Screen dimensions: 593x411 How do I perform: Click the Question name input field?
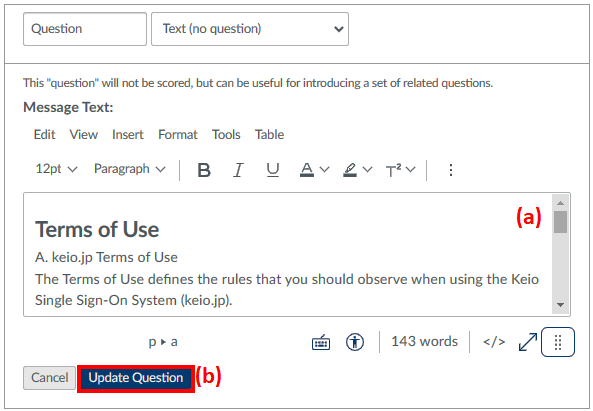pyautogui.click(x=85, y=29)
